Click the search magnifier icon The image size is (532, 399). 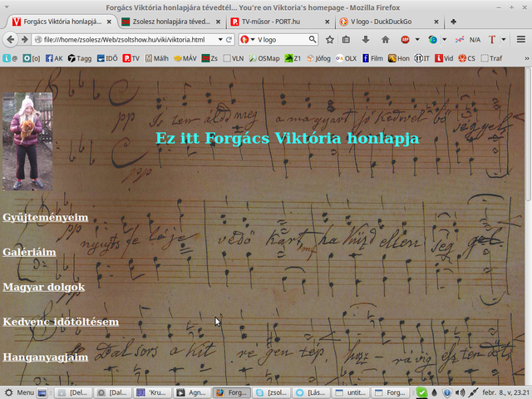[313, 40]
